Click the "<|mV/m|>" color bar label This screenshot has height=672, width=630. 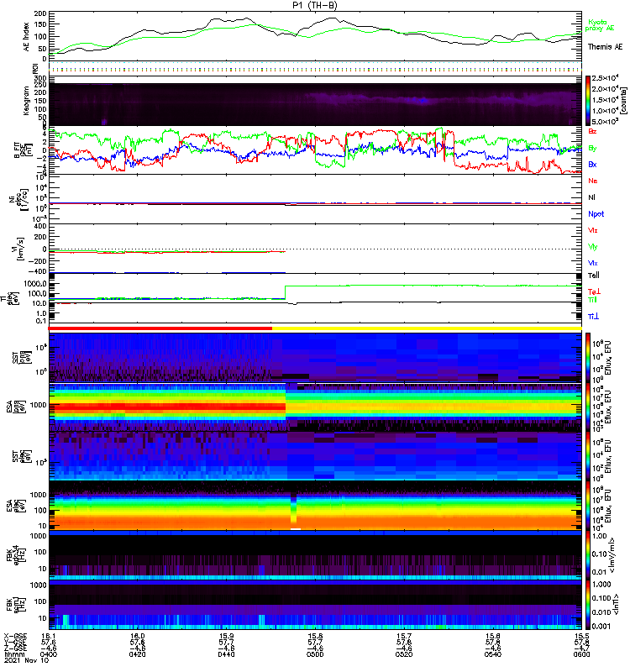coord(612,555)
